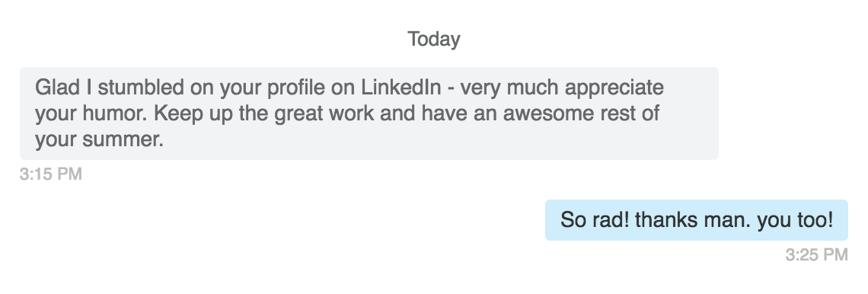
Task: Click the Today date separator label
Action: click(x=434, y=40)
